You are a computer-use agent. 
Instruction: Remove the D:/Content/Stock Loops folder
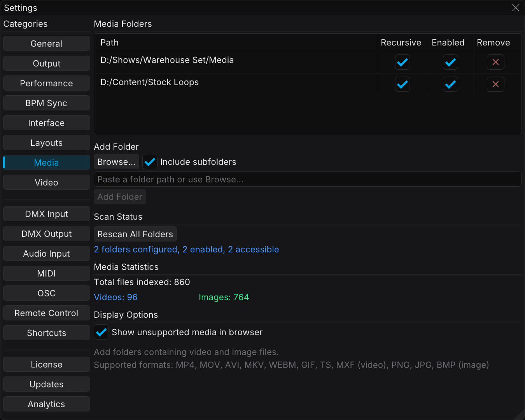click(x=495, y=84)
